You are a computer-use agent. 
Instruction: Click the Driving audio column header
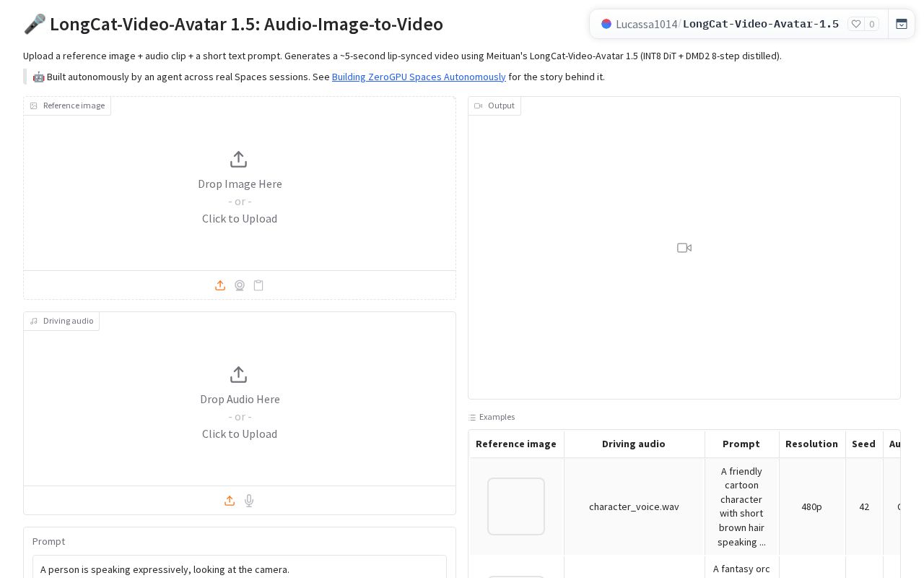[634, 444]
